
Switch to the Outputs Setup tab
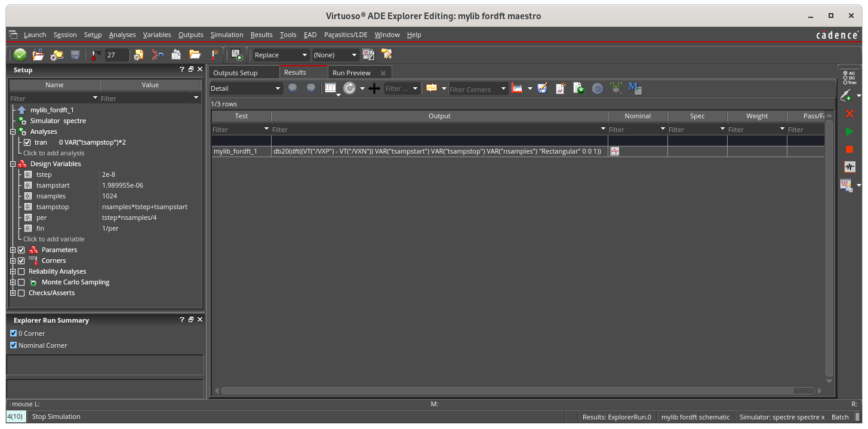pos(235,73)
